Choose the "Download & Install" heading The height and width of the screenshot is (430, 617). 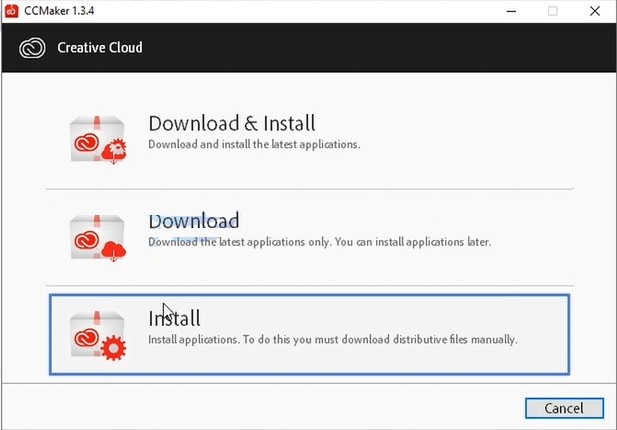click(231, 124)
